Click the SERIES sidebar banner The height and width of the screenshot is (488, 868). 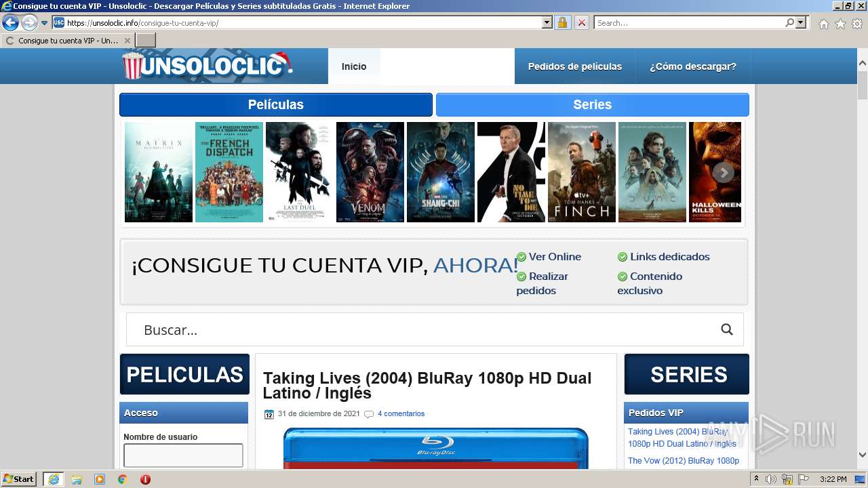(x=687, y=374)
